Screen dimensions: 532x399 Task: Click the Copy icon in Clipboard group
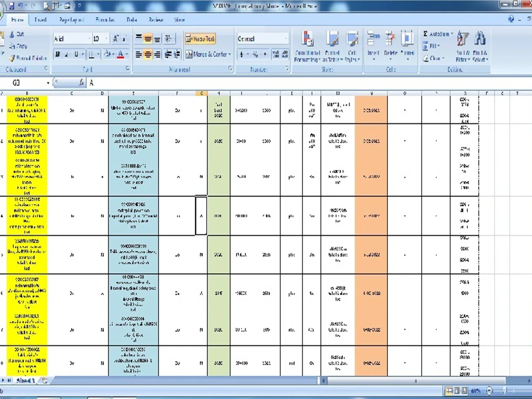pos(12,46)
